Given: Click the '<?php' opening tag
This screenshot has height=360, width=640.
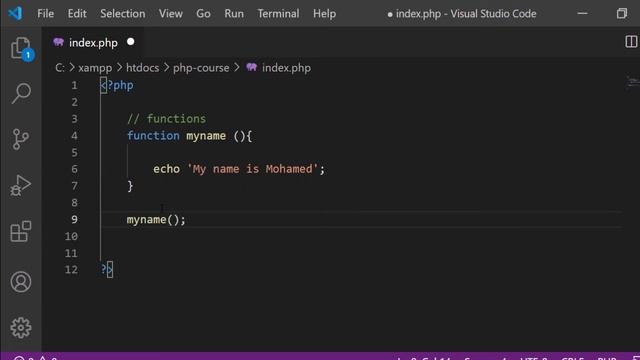Looking at the screenshot, I should click(x=117, y=85).
